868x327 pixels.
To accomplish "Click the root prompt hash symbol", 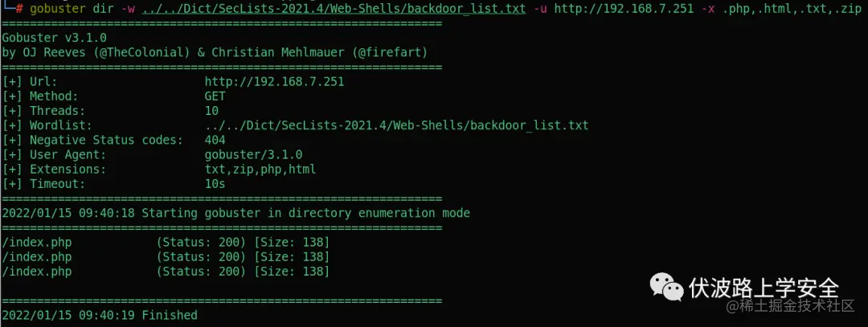I will pos(19,10).
